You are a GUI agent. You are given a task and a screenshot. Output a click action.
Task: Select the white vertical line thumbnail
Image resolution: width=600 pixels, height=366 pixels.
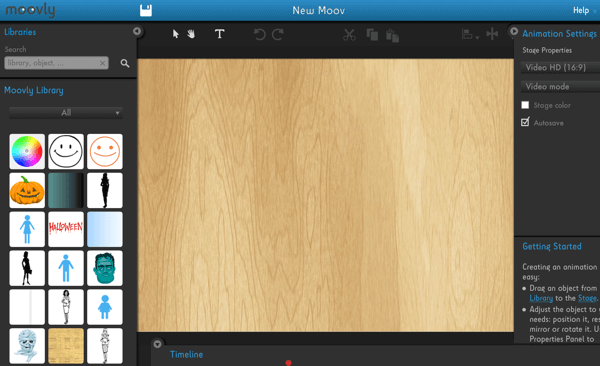coord(27,307)
